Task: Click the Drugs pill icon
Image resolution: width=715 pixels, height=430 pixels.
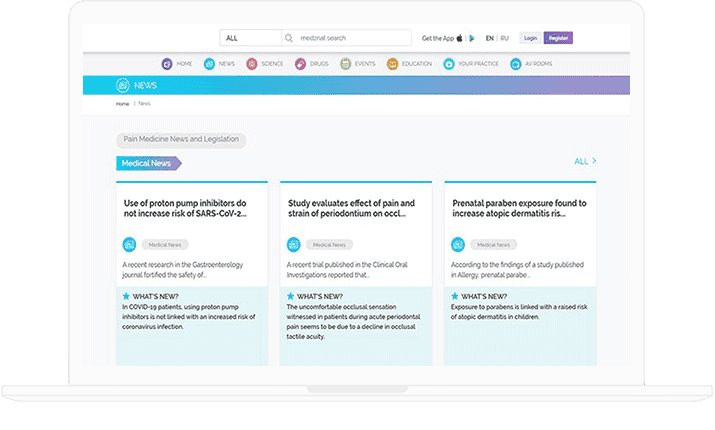Action: (x=301, y=64)
